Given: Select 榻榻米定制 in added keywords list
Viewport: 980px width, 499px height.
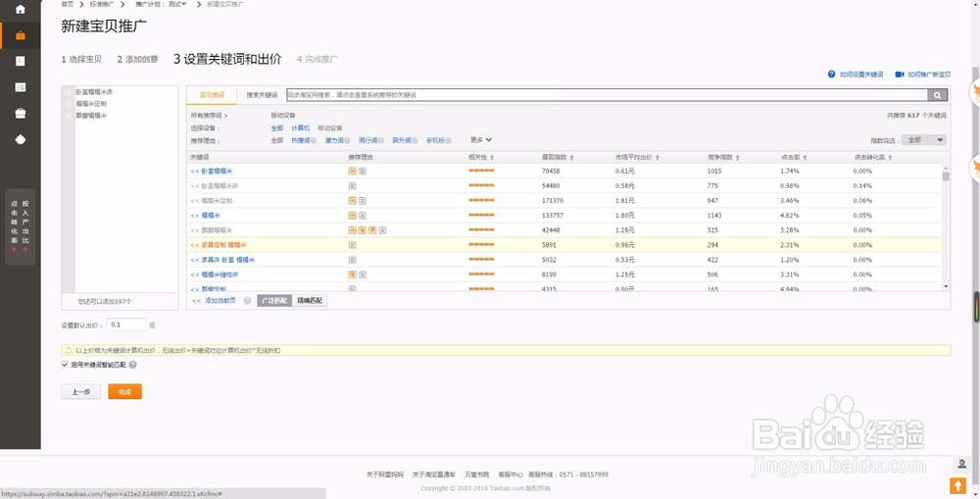Looking at the screenshot, I should click(91, 104).
